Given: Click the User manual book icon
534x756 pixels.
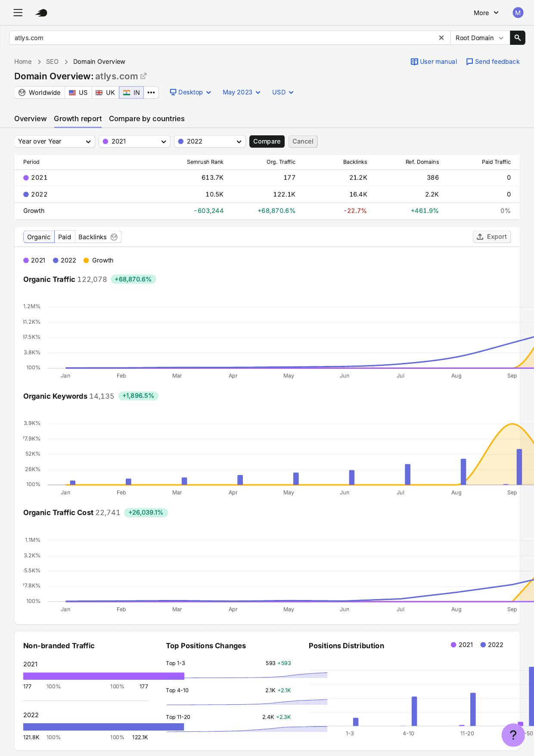Looking at the screenshot, I should click(x=414, y=62).
